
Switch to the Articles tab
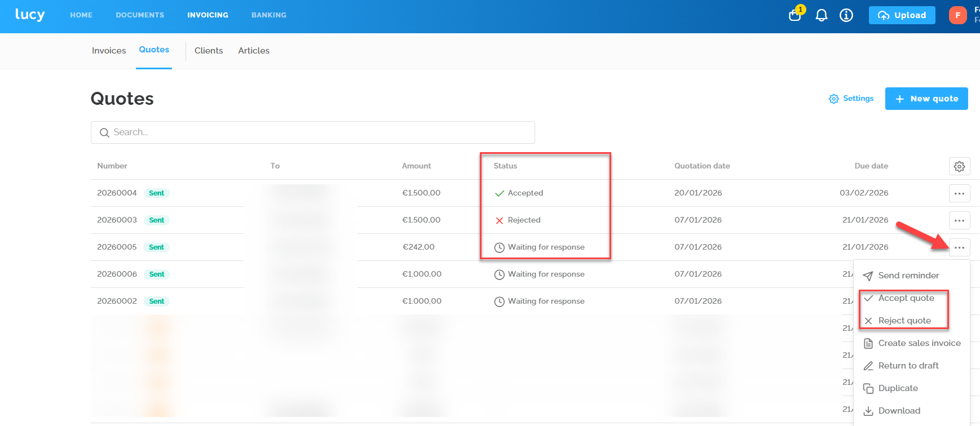254,51
